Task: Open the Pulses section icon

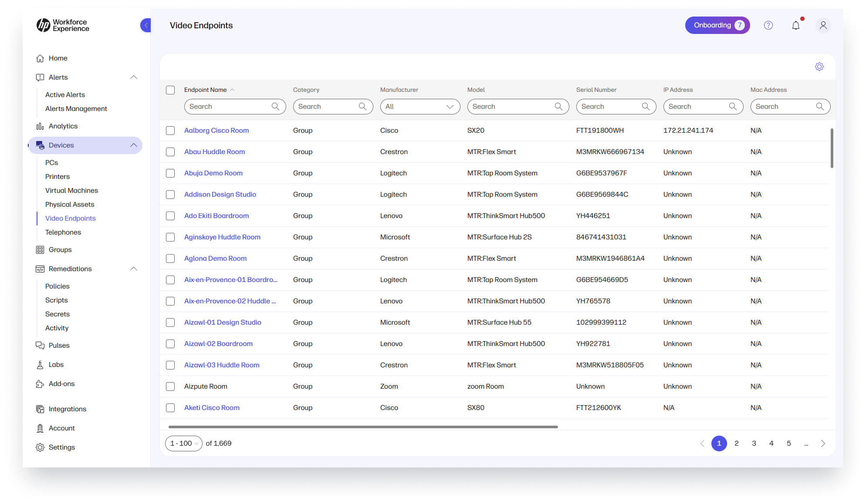Action: (x=40, y=345)
